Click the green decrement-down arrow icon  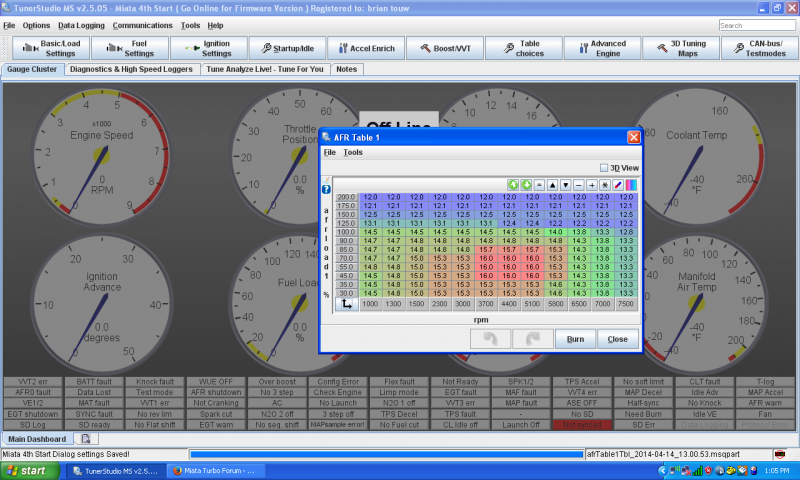tap(527, 185)
